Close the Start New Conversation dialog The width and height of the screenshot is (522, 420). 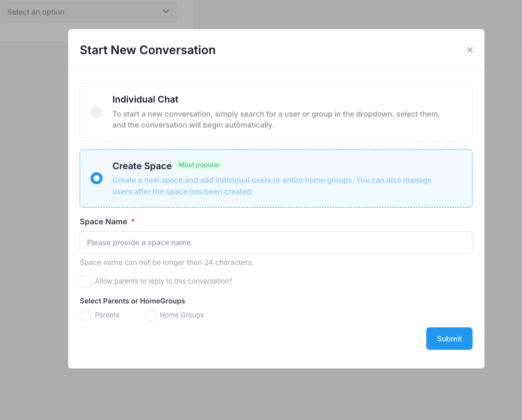470,50
